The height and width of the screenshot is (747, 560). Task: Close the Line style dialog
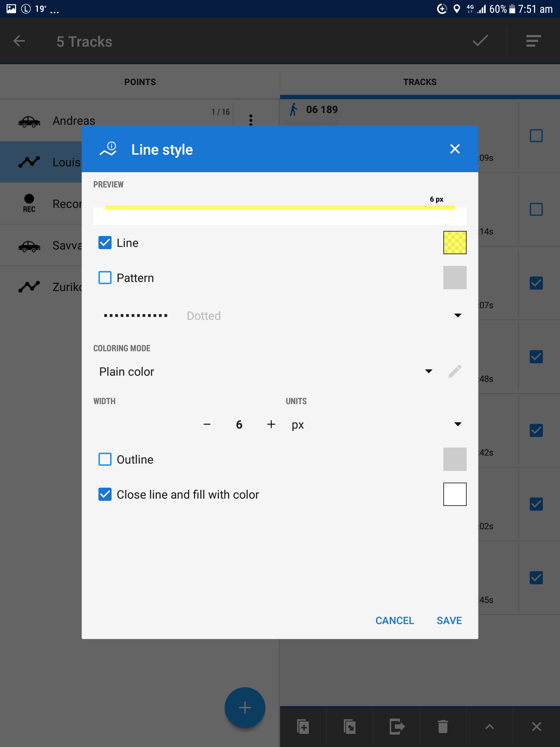pyautogui.click(x=455, y=149)
